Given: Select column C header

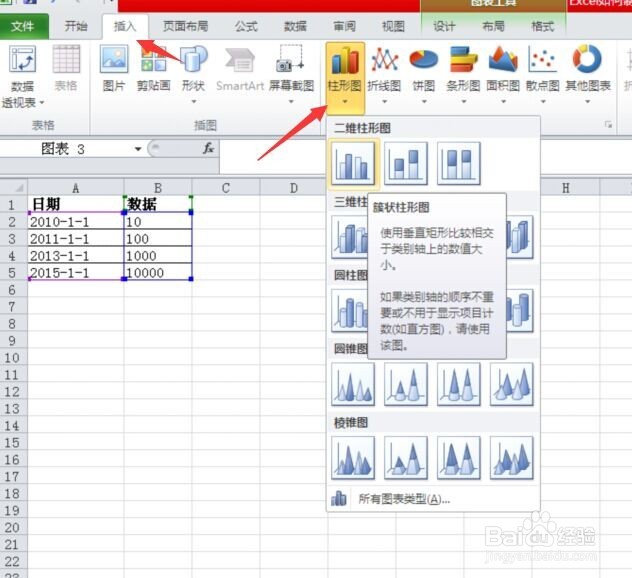Looking at the screenshot, I should point(226,188).
